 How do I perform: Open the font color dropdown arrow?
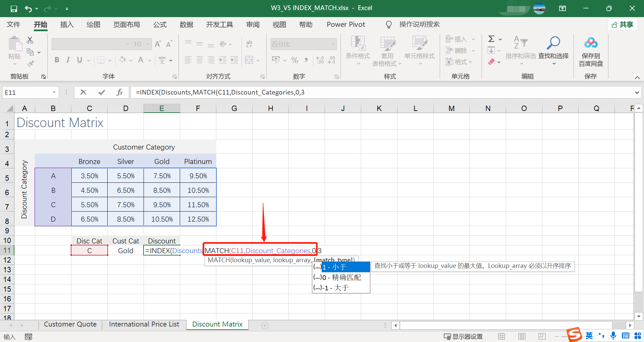click(150, 60)
